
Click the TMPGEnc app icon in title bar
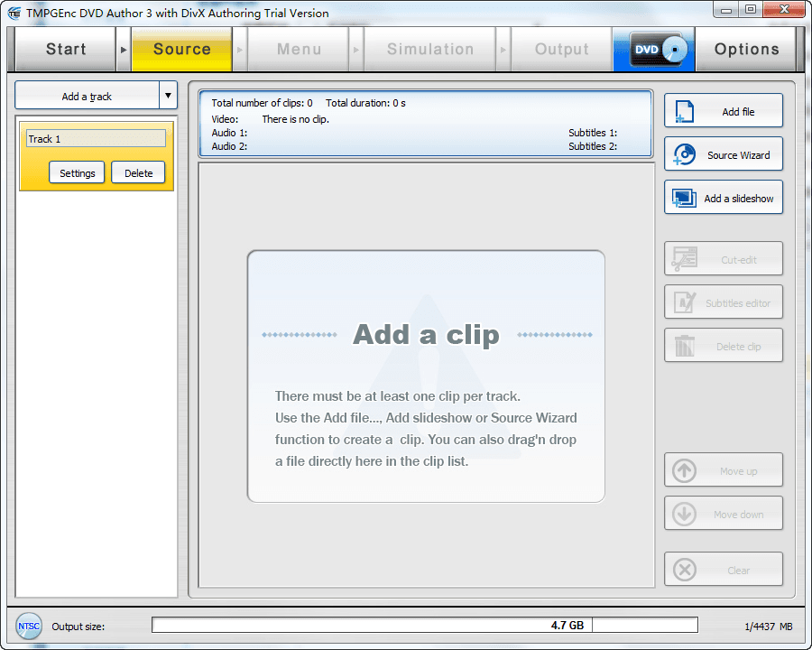click(14, 13)
